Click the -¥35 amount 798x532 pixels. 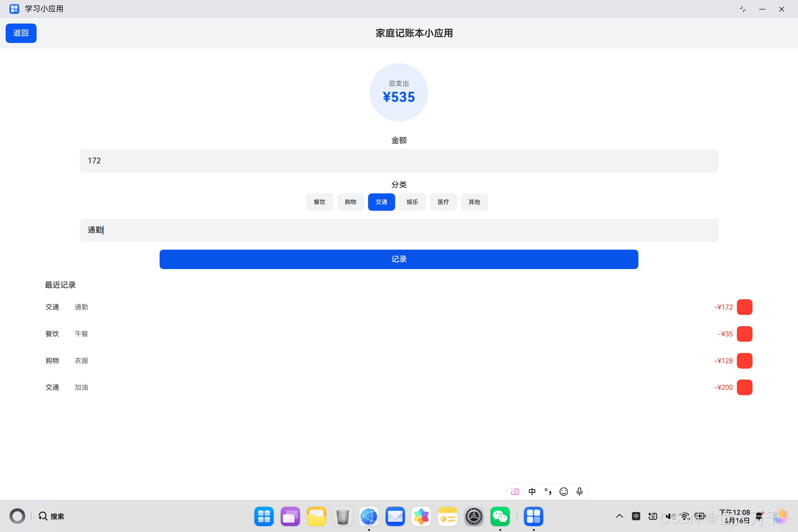coord(725,334)
